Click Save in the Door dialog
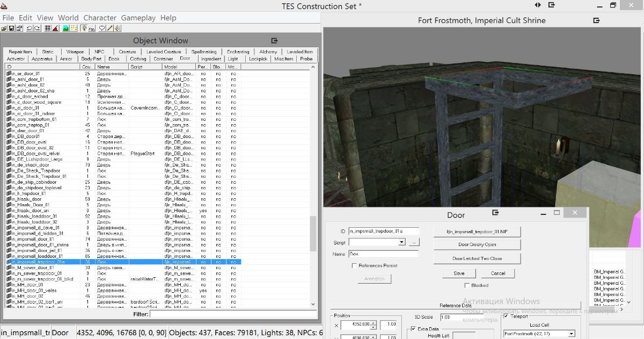This screenshot has height=339, width=644. tap(459, 273)
